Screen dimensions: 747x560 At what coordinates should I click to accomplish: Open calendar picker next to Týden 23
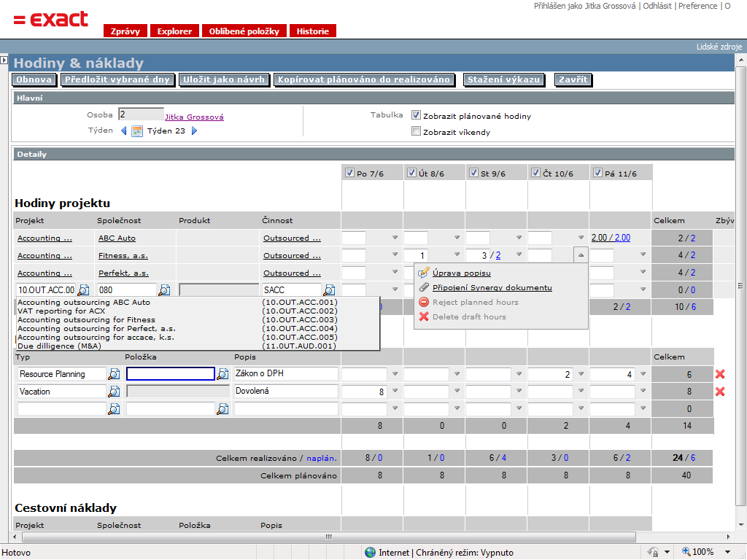coord(137,131)
